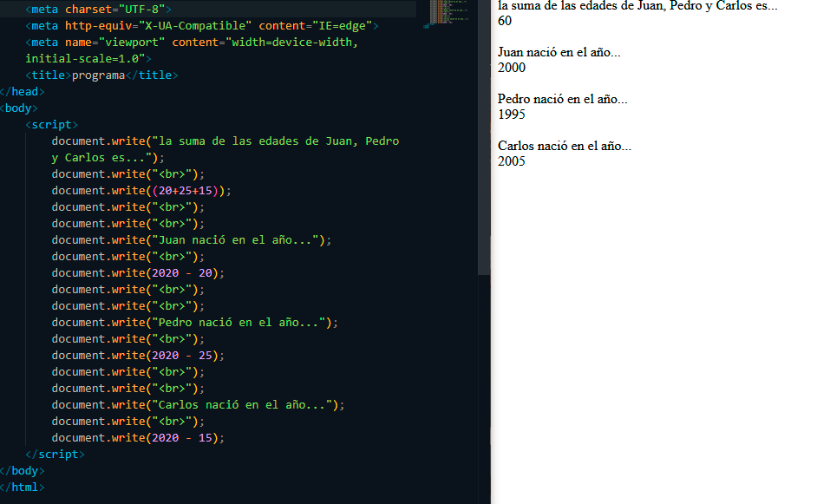Select the document.write(2020 - 15) line
The image size is (817, 504).
[x=139, y=437]
